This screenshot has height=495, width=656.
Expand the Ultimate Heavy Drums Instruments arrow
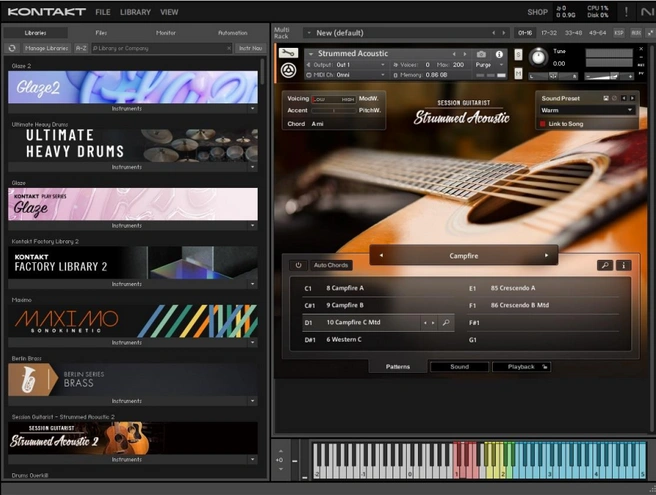[x=252, y=167]
